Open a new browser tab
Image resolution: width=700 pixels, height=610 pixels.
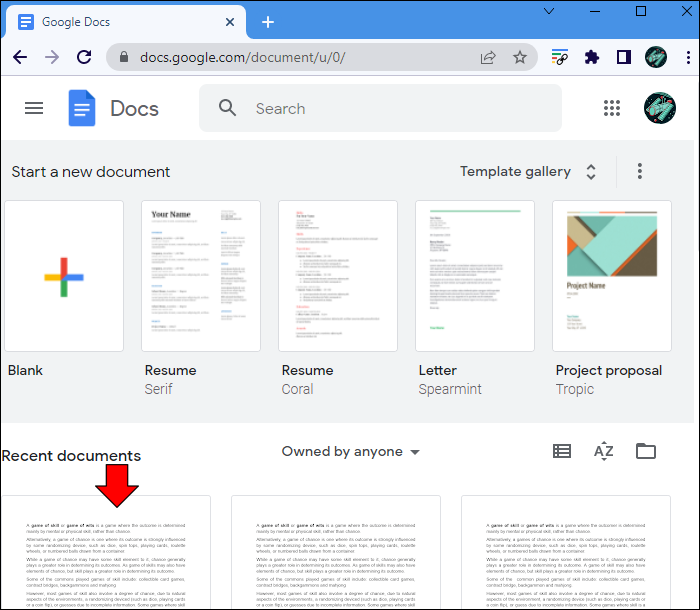click(268, 22)
